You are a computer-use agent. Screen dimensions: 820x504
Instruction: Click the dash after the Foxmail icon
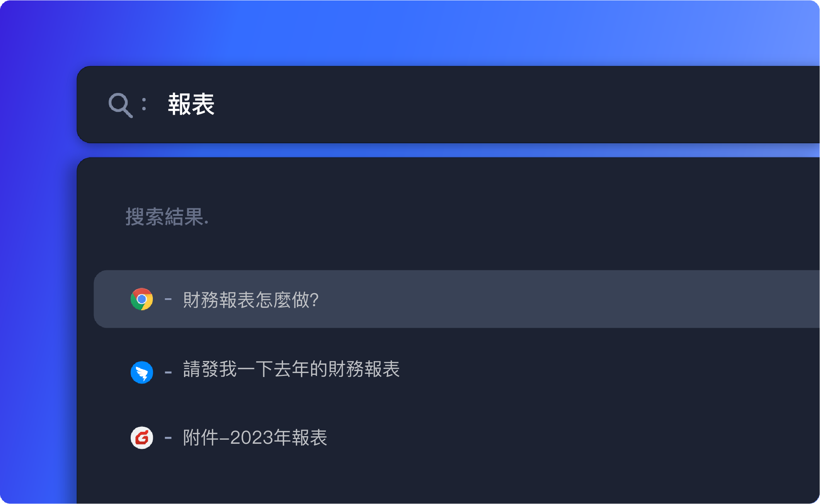(x=168, y=438)
